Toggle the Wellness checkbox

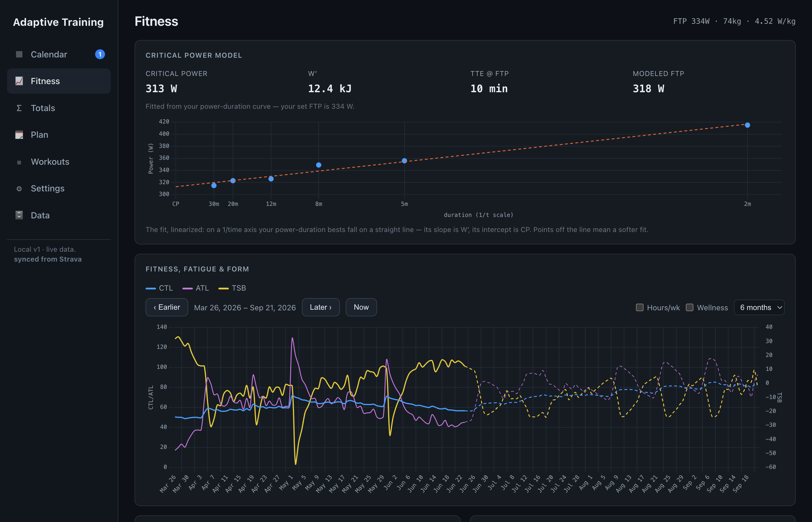click(x=689, y=307)
